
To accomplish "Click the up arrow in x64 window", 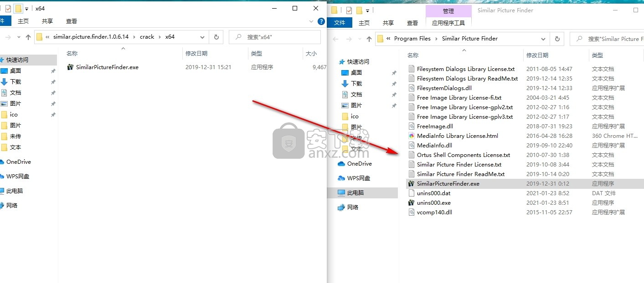I will tap(28, 37).
